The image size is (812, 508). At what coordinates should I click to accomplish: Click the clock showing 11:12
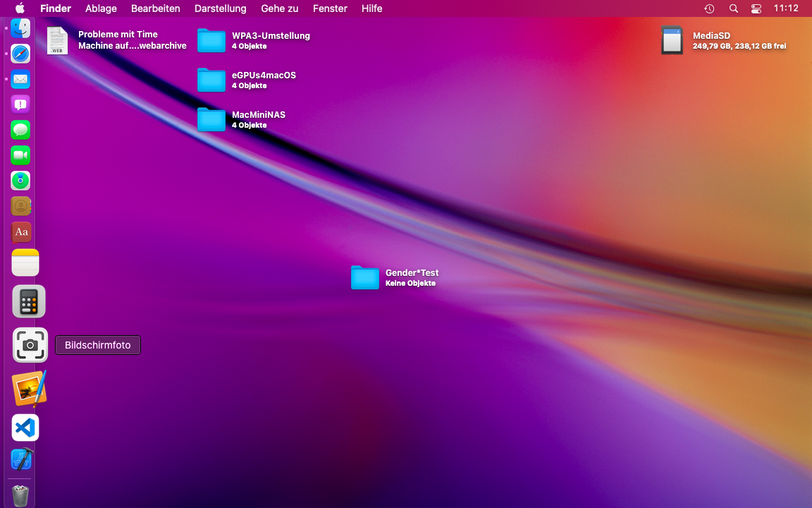coord(785,8)
